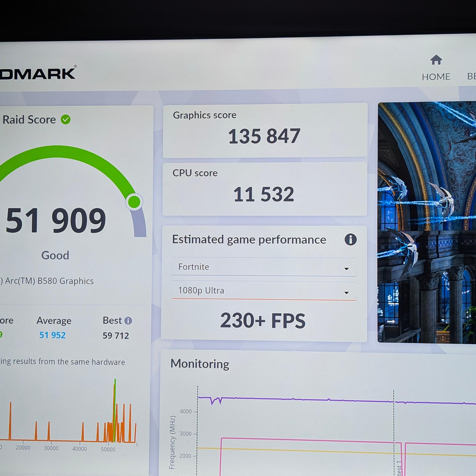Click the Good rating label

55,255
